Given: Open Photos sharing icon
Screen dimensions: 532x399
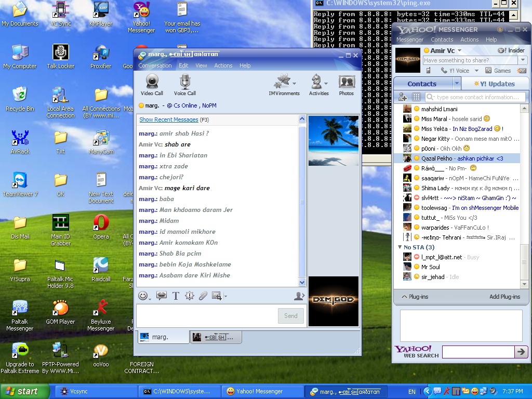Looking at the screenshot, I should pyautogui.click(x=347, y=85).
